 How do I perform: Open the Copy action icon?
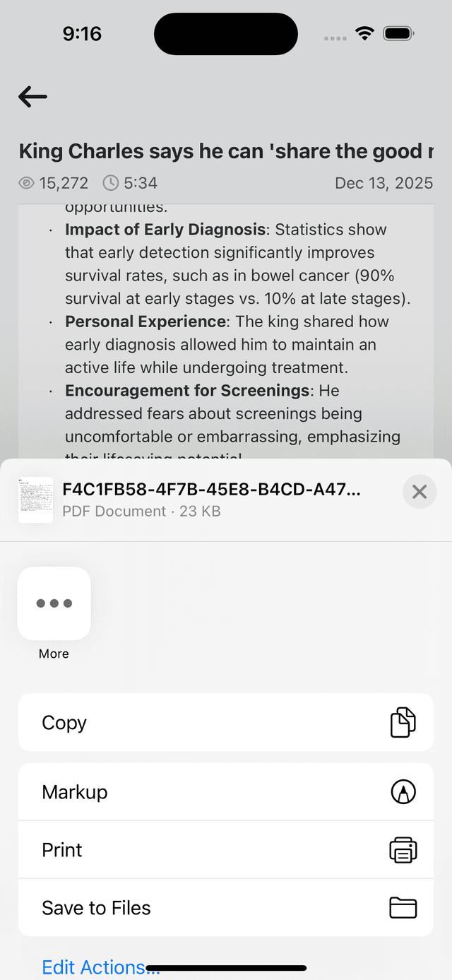(403, 722)
